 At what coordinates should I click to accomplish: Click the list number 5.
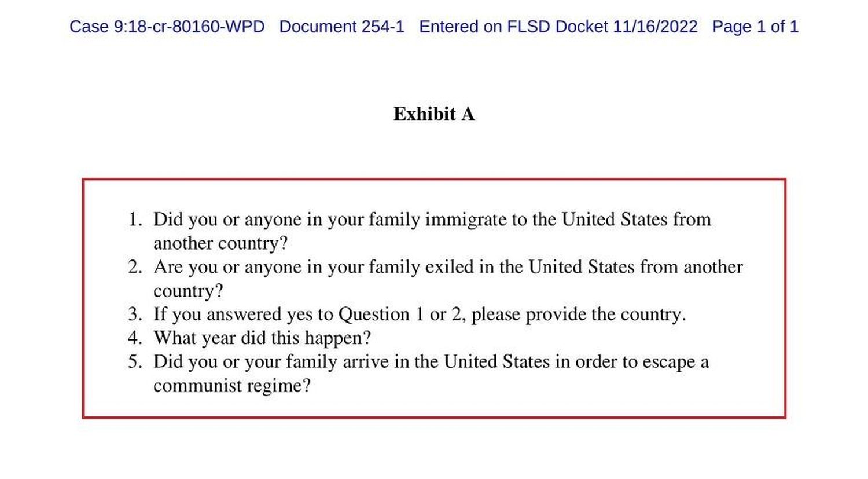135,362
